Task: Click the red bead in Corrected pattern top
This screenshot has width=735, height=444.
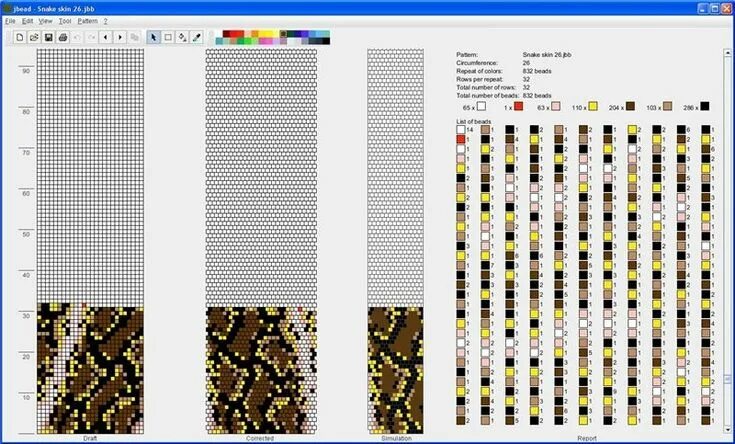Action: [300, 309]
